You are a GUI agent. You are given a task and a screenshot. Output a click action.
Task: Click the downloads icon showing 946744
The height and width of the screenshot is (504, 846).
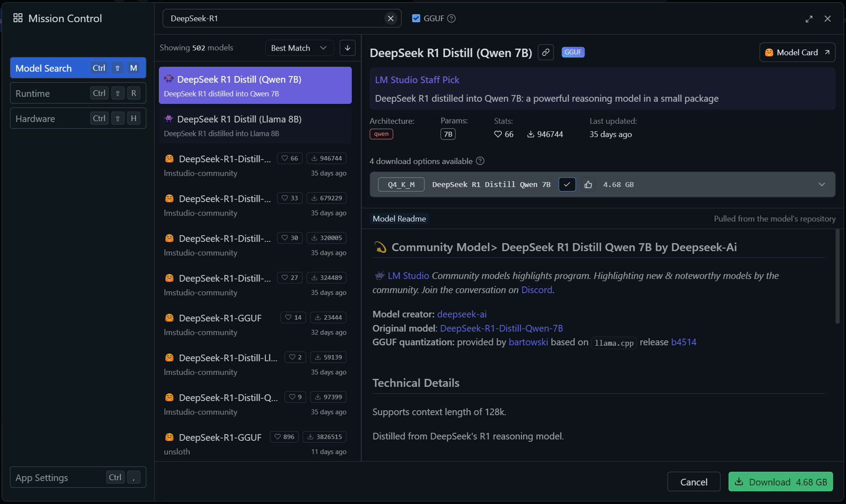point(531,134)
